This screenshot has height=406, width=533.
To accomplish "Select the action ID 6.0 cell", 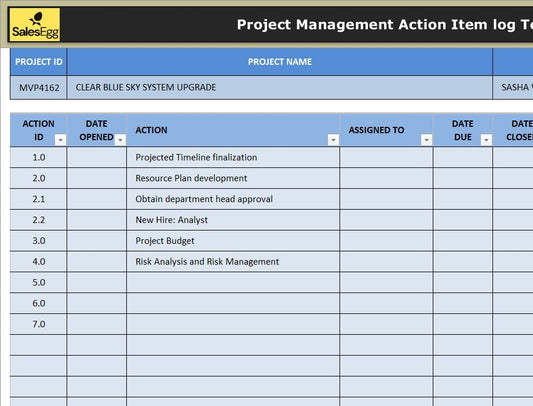I will click(x=39, y=303).
